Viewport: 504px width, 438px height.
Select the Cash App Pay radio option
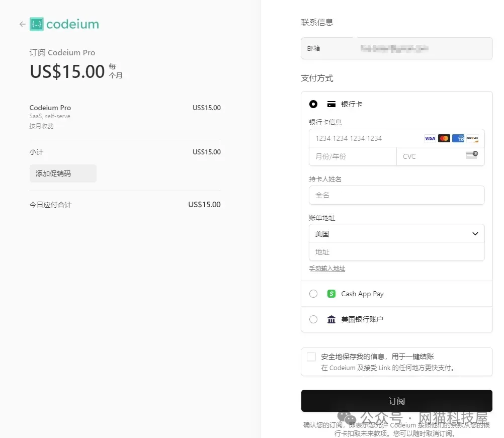(x=313, y=294)
